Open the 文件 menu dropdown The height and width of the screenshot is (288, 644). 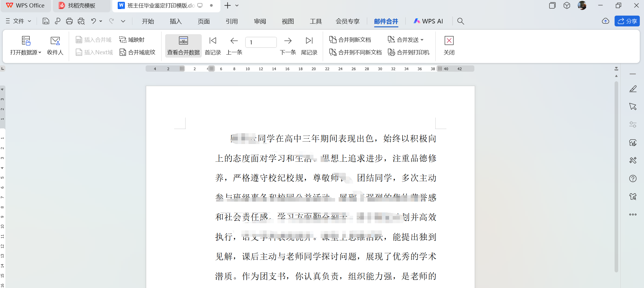click(x=19, y=21)
